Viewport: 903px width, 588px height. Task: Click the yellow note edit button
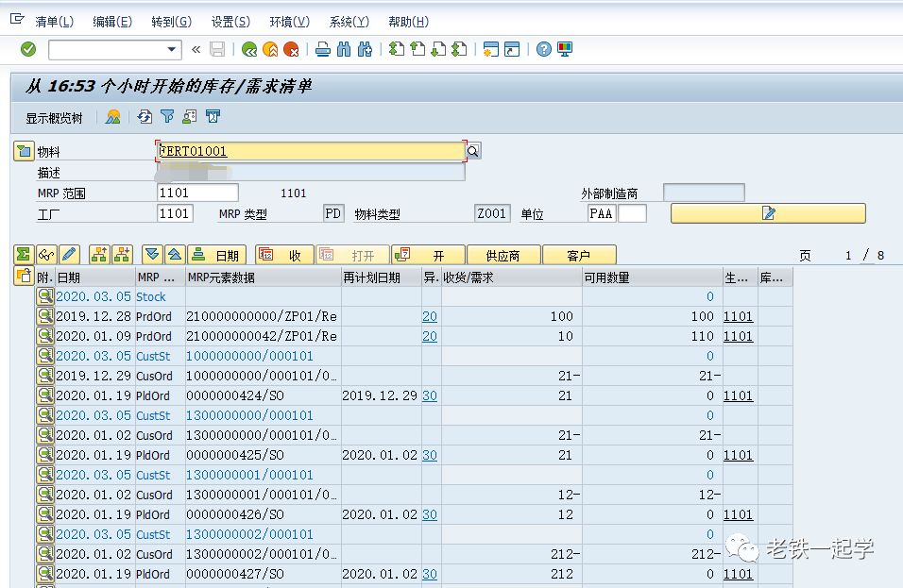(768, 213)
